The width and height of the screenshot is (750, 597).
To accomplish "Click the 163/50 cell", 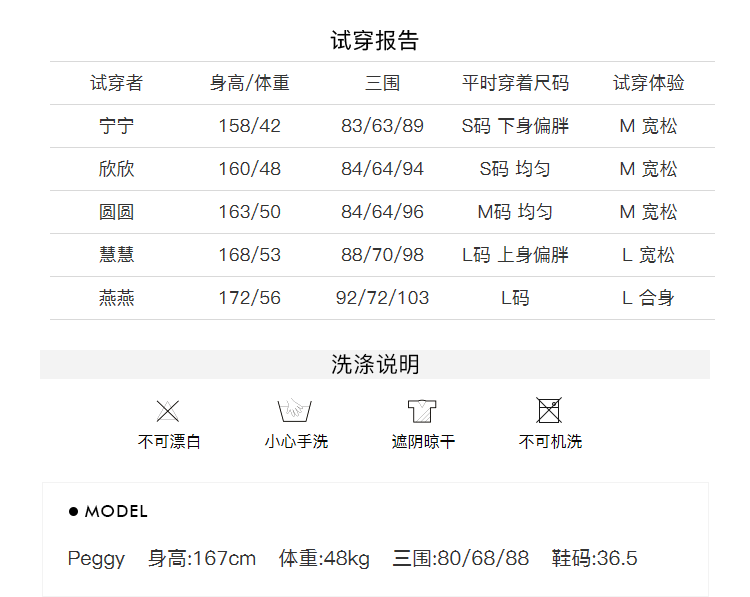I will 250,212.
